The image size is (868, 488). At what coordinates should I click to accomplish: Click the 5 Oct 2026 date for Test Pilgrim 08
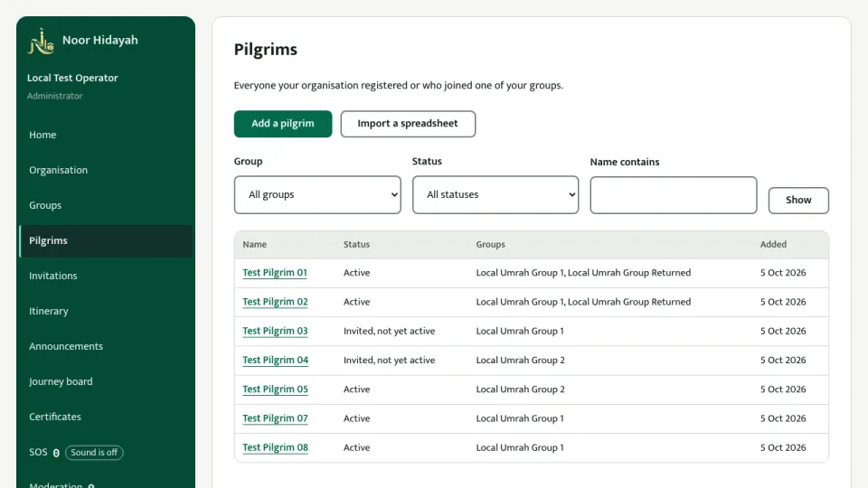pos(783,447)
